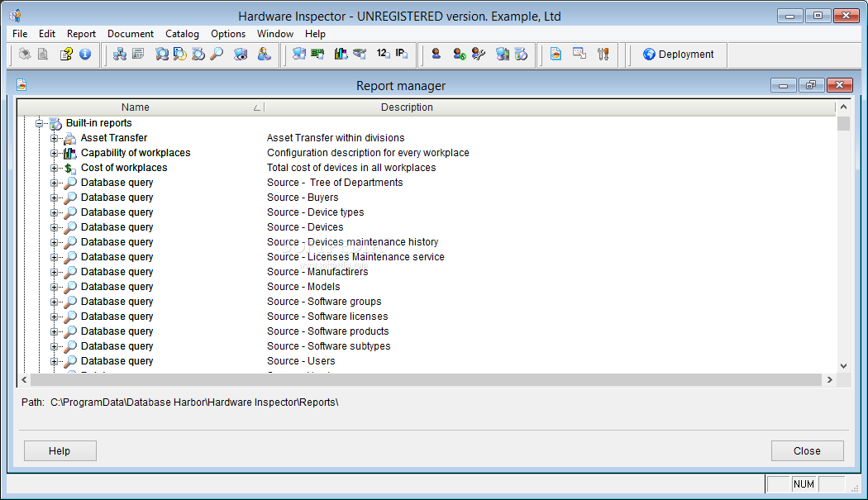Click the user with dollar sign icon

pyautogui.click(x=460, y=54)
